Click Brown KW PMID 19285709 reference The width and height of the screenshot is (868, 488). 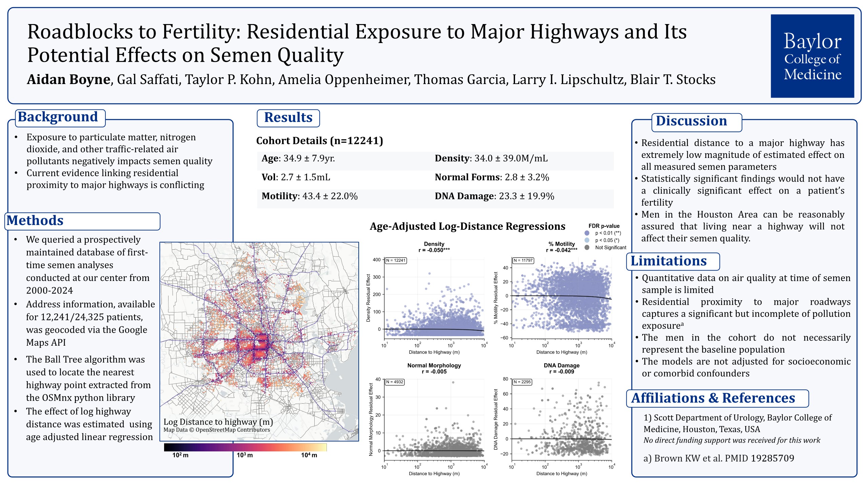click(x=719, y=459)
